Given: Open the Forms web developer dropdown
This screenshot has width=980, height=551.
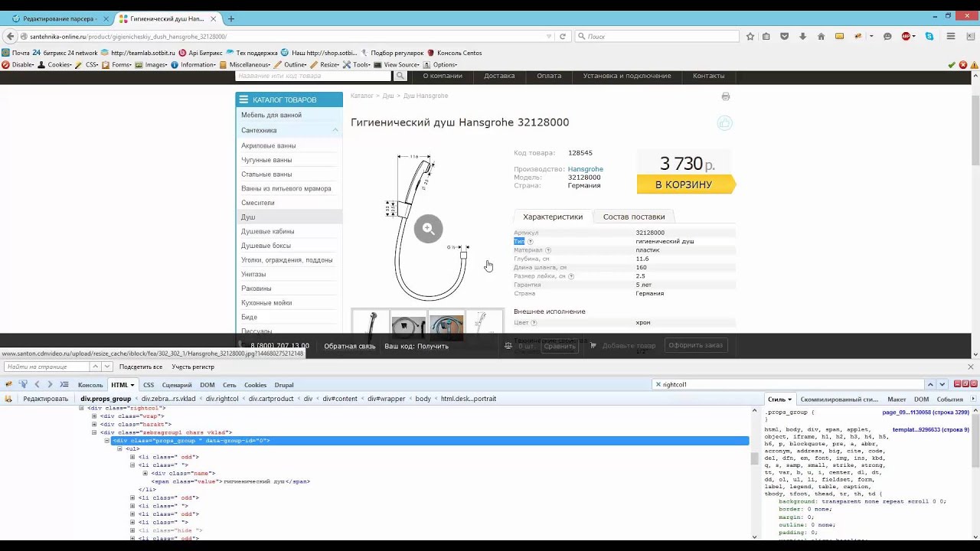Looking at the screenshot, I should pyautogui.click(x=119, y=65).
